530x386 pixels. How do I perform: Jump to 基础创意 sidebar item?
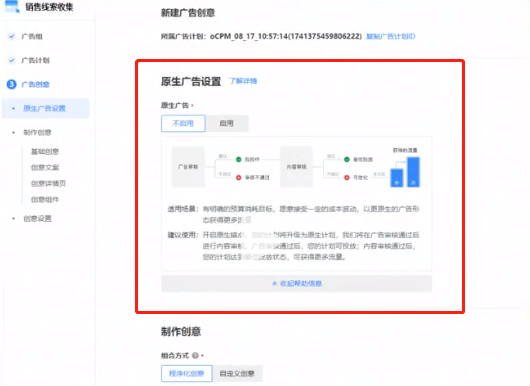tap(45, 151)
